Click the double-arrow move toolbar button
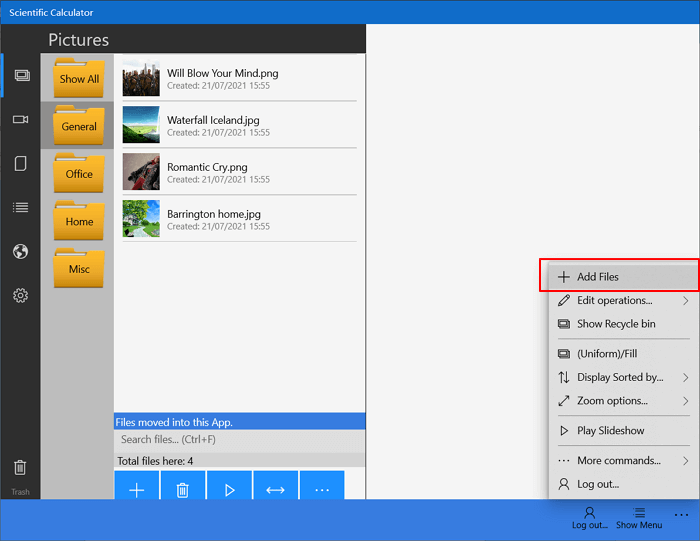Screen dimensions: 700x541 coord(275,489)
